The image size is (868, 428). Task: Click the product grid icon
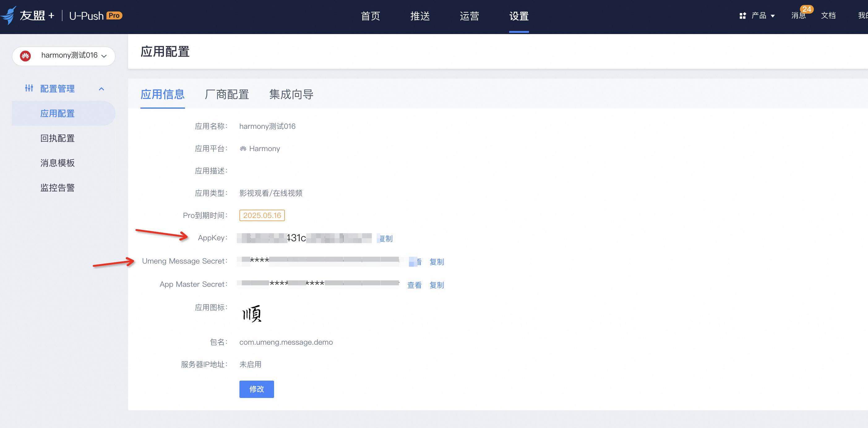pyautogui.click(x=742, y=16)
